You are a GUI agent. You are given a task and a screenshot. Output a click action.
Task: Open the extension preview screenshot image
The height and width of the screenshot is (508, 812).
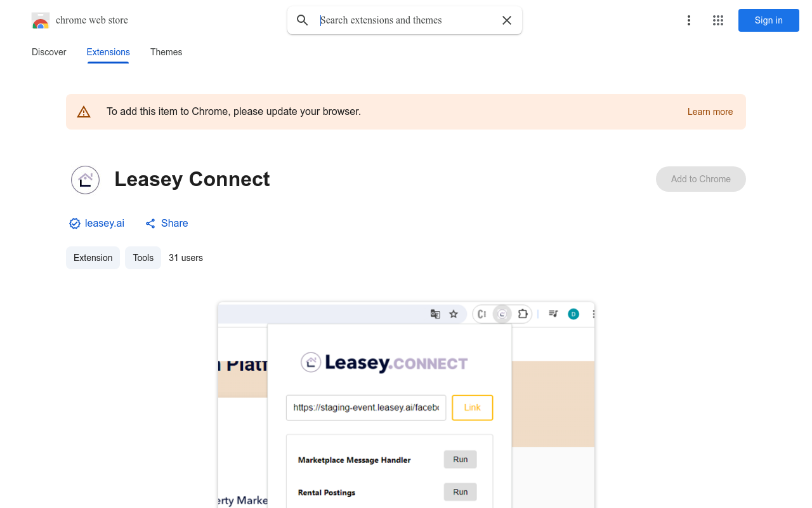(x=406, y=405)
